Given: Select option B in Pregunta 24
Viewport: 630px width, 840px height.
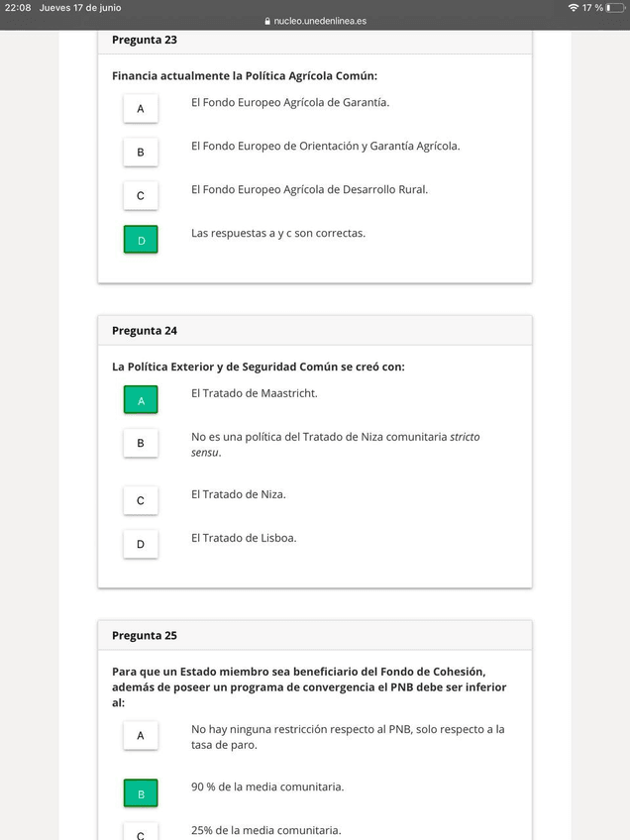Looking at the screenshot, I should point(141,443).
